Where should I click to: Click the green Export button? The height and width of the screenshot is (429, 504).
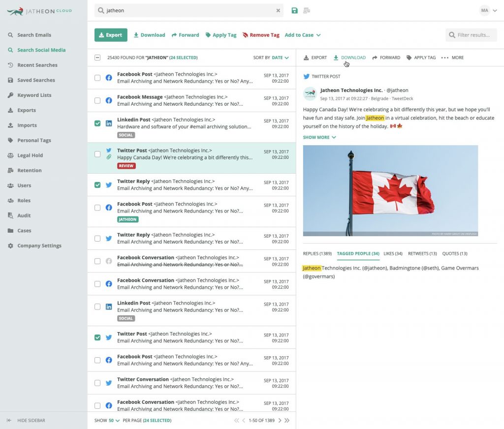tap(111, 35)
